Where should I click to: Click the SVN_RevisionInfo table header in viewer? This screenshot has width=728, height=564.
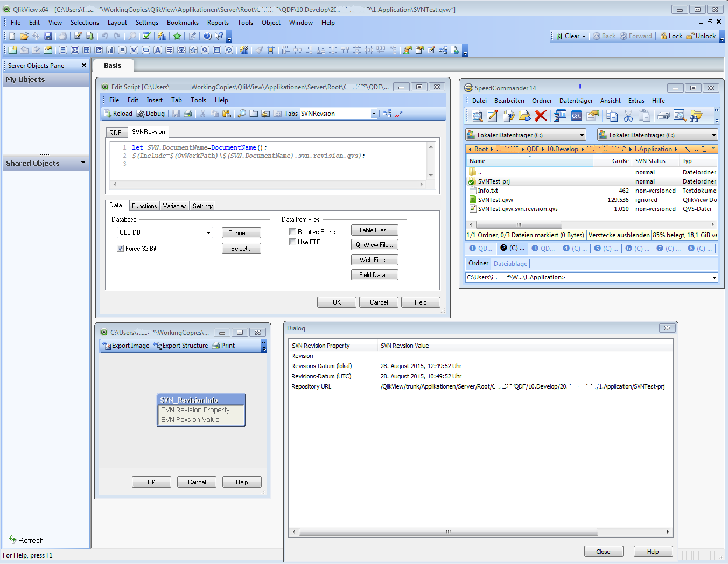[201, 400]
